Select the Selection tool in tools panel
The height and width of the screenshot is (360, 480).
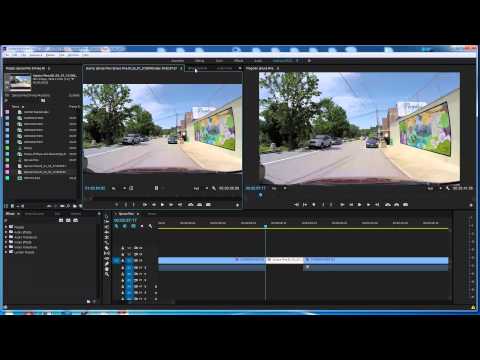click(x=107, y=216)
